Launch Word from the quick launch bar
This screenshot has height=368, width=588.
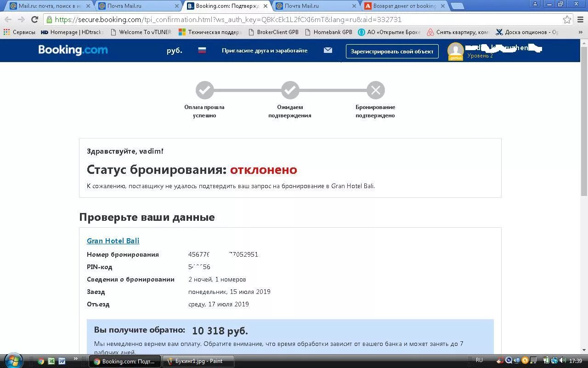tap(62, 361)
